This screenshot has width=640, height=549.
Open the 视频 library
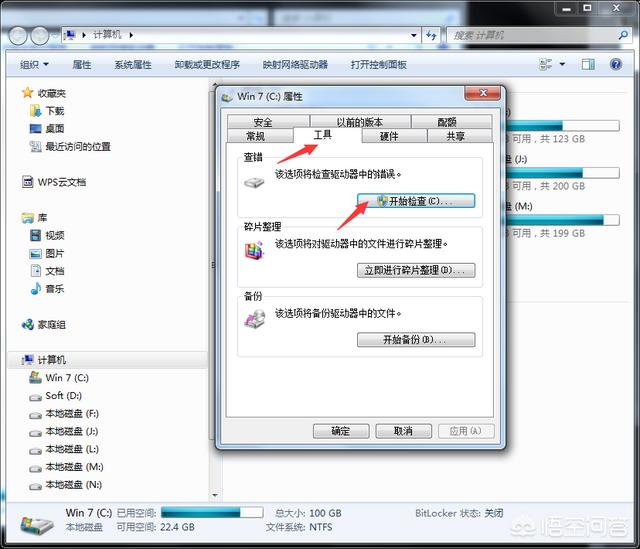click(47, 235)
